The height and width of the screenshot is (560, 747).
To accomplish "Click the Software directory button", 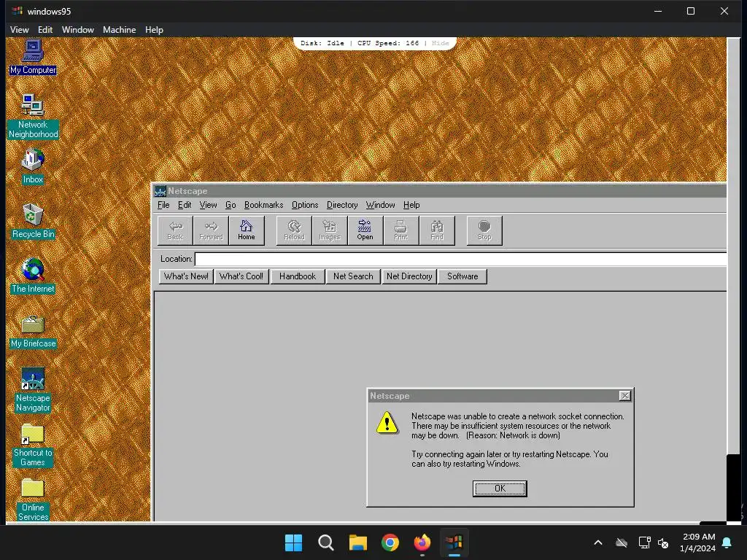I will [462, 276].
